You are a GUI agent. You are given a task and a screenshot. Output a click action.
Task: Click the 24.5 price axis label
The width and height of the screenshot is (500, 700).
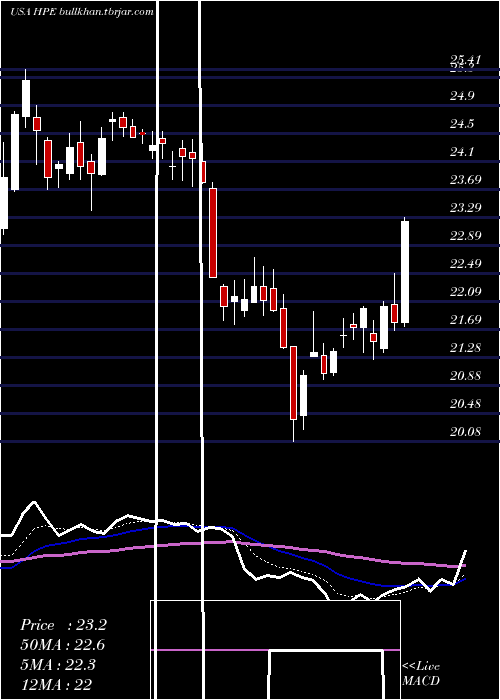462,124
